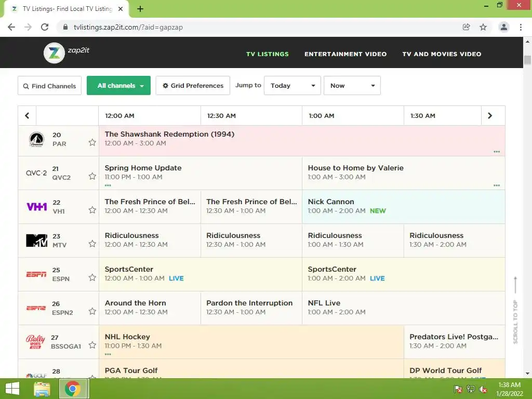Open the Chrome three-dot menu
532x399 pixels.
coord(521,27)
